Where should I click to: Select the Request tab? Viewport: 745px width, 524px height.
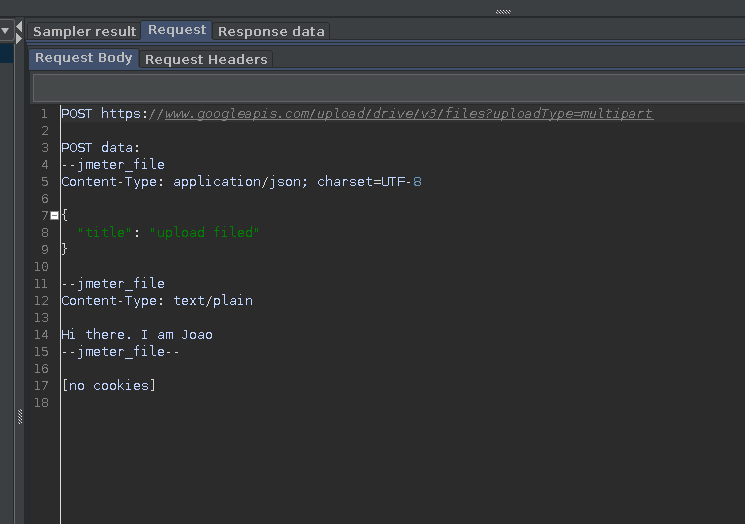coord(177,30)
